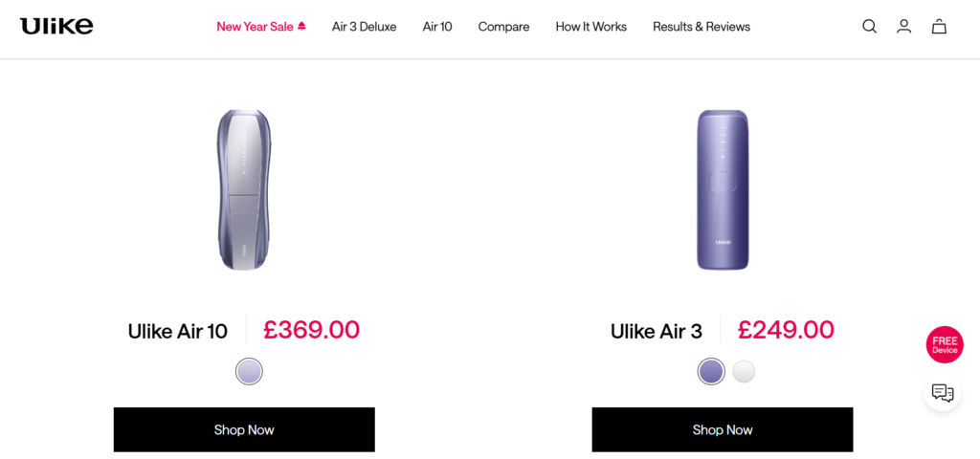The image size is (980, 459).
Task: Click Shop Now under Ulike Air 10
Action: (x=244, y=429)
